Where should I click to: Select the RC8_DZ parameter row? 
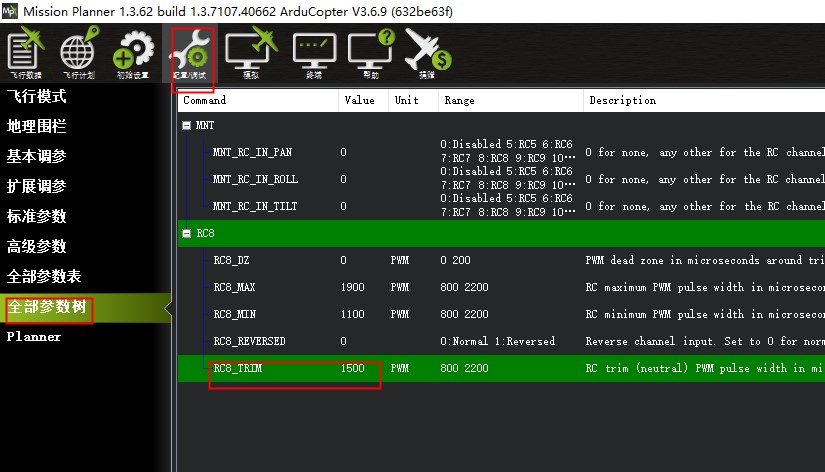(501, 260)
